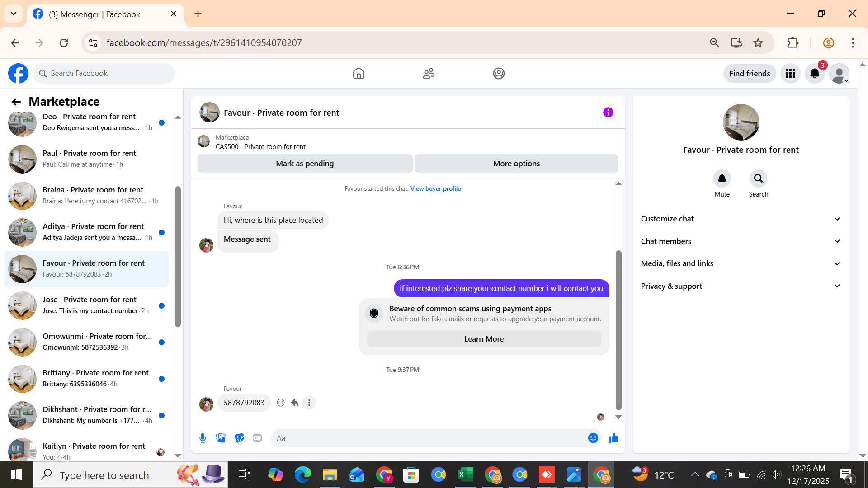
Task: Click More options button
Action: point(516,164)
